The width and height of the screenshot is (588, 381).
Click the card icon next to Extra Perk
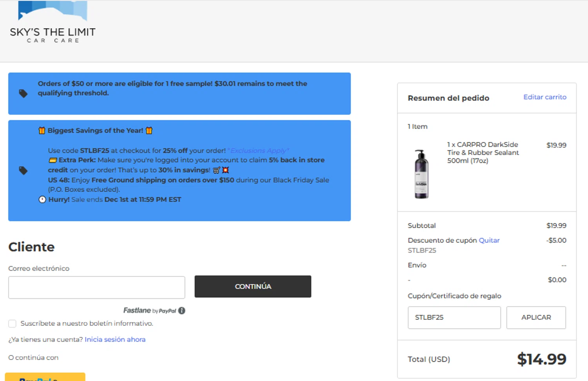tap(53, 160)
